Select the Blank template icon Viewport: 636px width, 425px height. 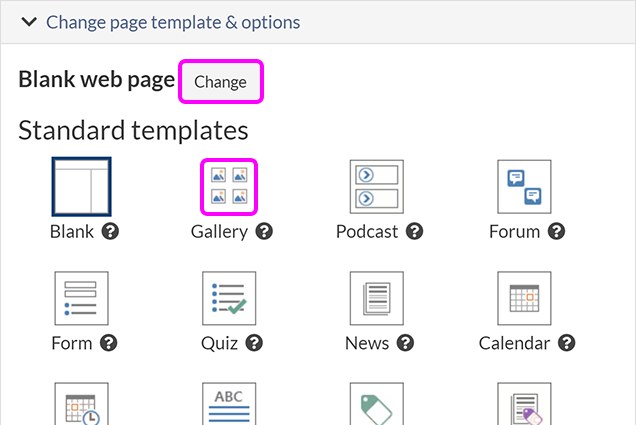point(81,187)
